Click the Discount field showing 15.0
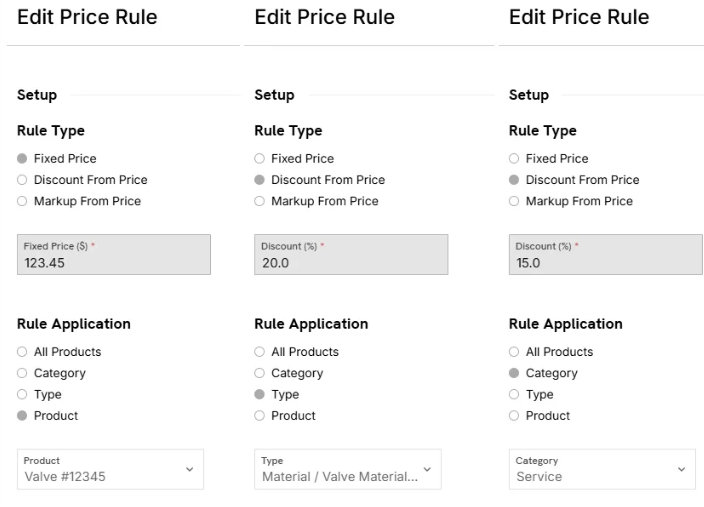Image resolution: width=704 pixels, height=507 pixels. click(606, 255)
